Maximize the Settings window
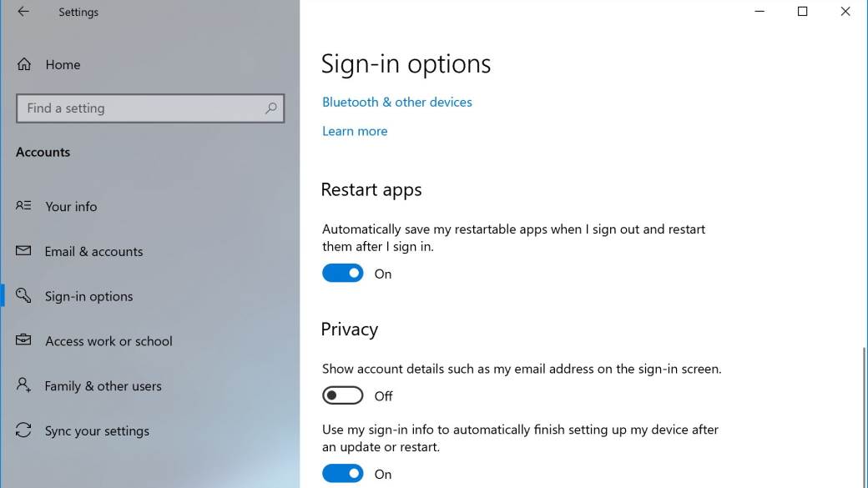This screenshot has height=488, width=868. click(x=803, y=12)
